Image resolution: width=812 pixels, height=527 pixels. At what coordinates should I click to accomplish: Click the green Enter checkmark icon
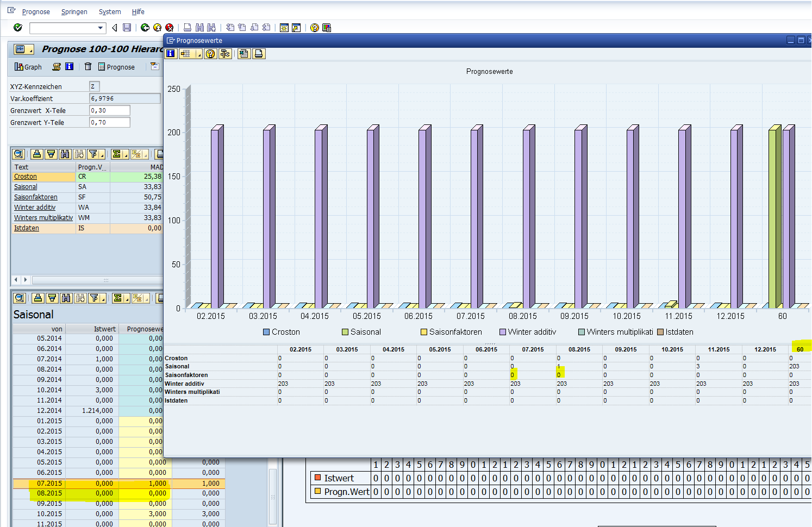pyautogui.click(x=18, y=28)
